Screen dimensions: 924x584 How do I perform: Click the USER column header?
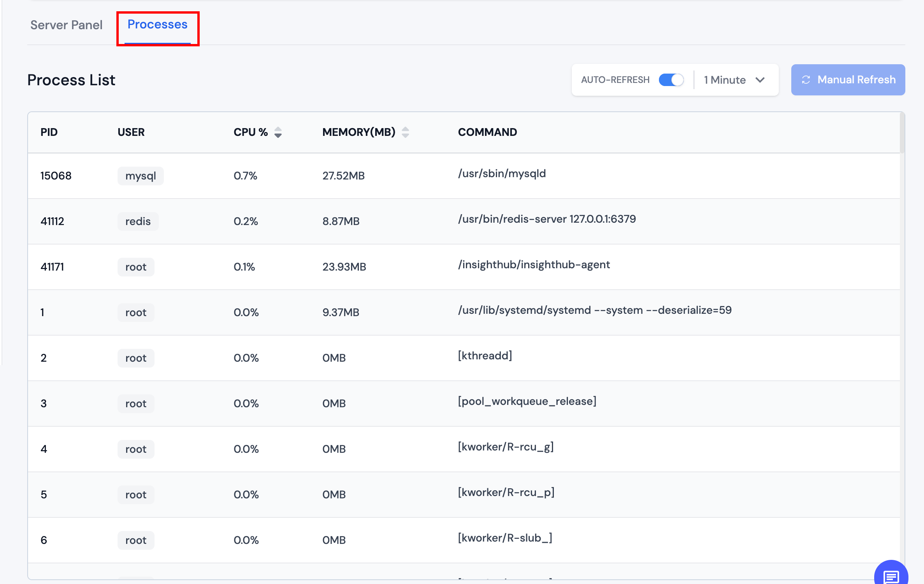(x=131, y=132)
